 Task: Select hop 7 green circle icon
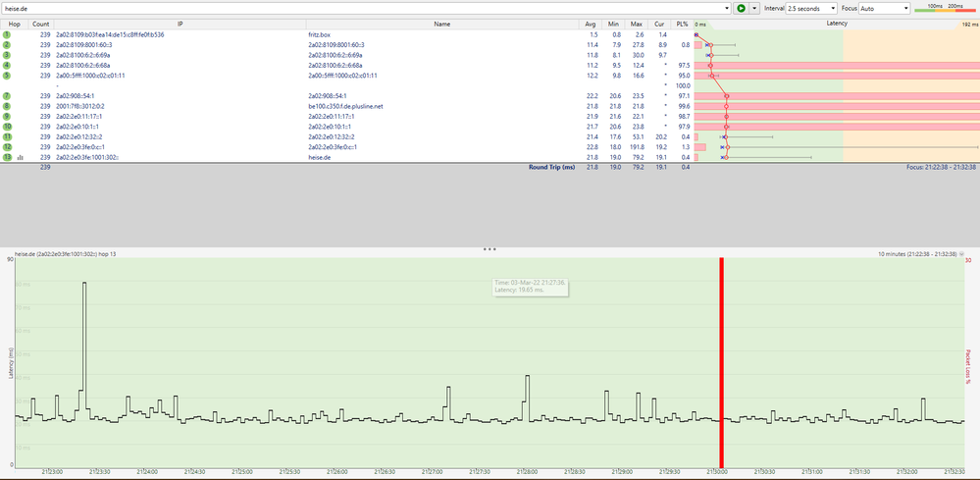pyautogui.click(x=7, y=95)
